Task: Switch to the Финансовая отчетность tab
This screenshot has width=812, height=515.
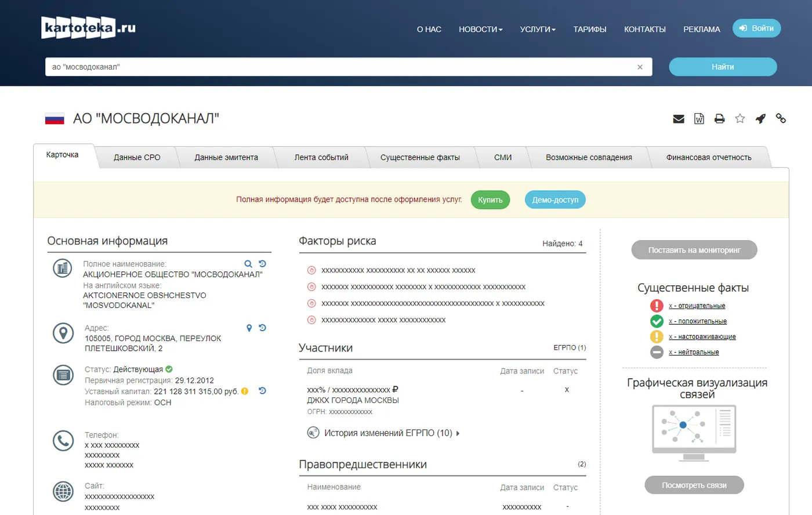Action: 709,157
